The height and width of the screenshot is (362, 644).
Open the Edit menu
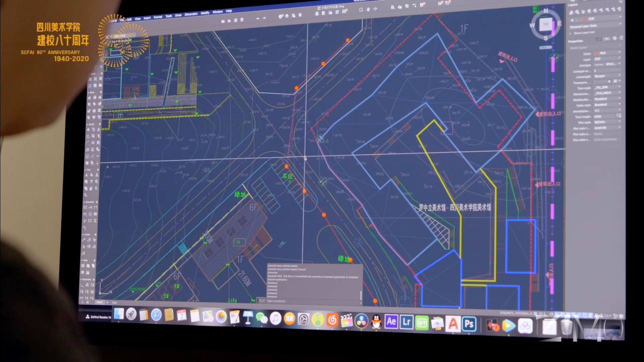coord(129,19)
